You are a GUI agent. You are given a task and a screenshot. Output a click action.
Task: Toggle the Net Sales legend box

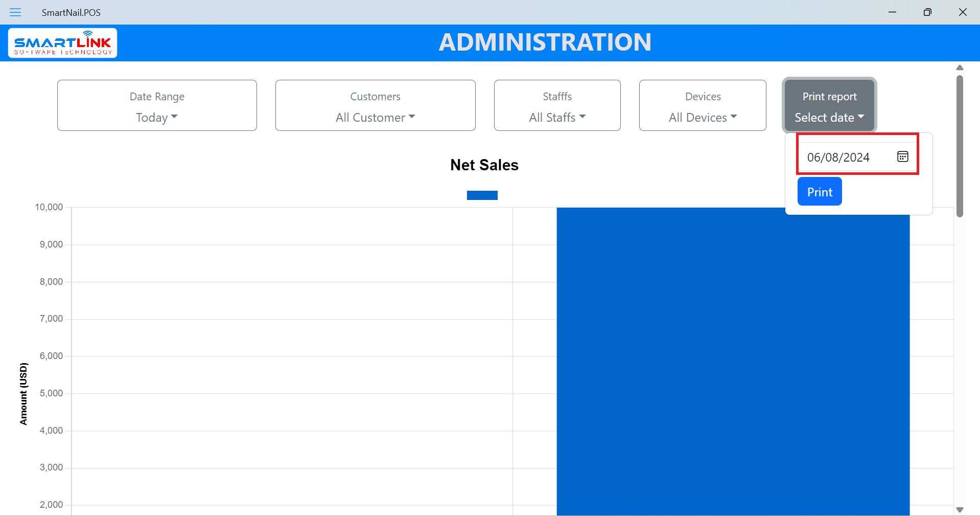[482, 195]
